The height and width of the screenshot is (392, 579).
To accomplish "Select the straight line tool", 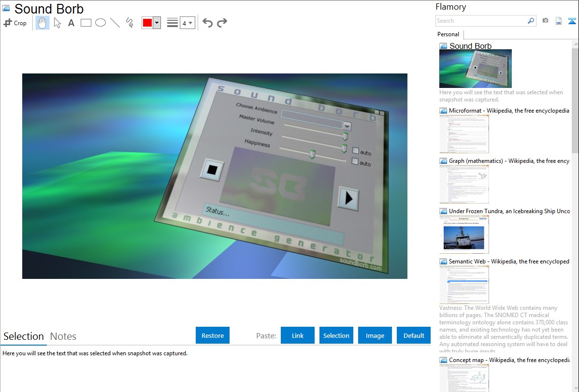I will [115, 23].
